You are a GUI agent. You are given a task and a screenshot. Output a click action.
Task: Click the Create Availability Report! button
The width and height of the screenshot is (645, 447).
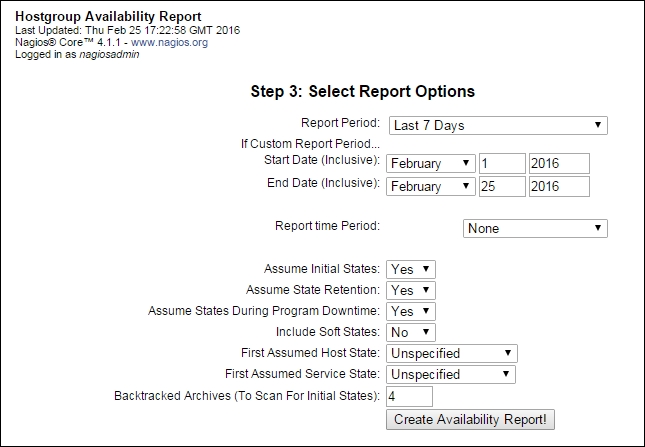click(x=470, y=419)
